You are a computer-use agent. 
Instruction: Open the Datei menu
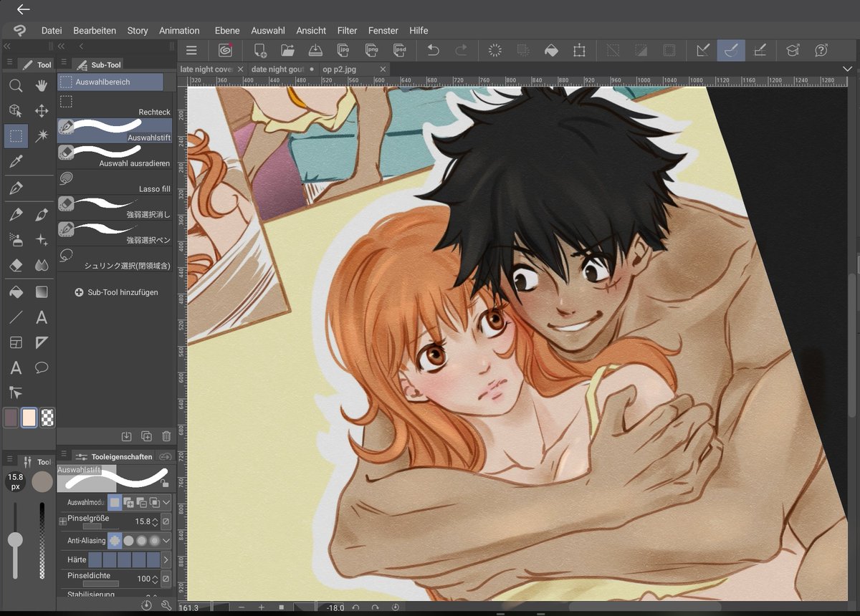pos(52,31)
